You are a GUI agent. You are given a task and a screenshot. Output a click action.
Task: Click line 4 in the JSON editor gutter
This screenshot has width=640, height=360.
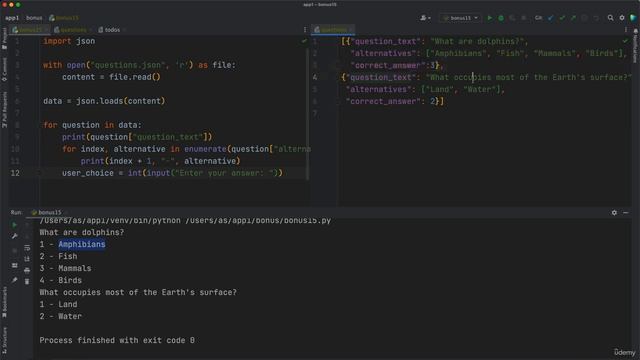[315, 77]
